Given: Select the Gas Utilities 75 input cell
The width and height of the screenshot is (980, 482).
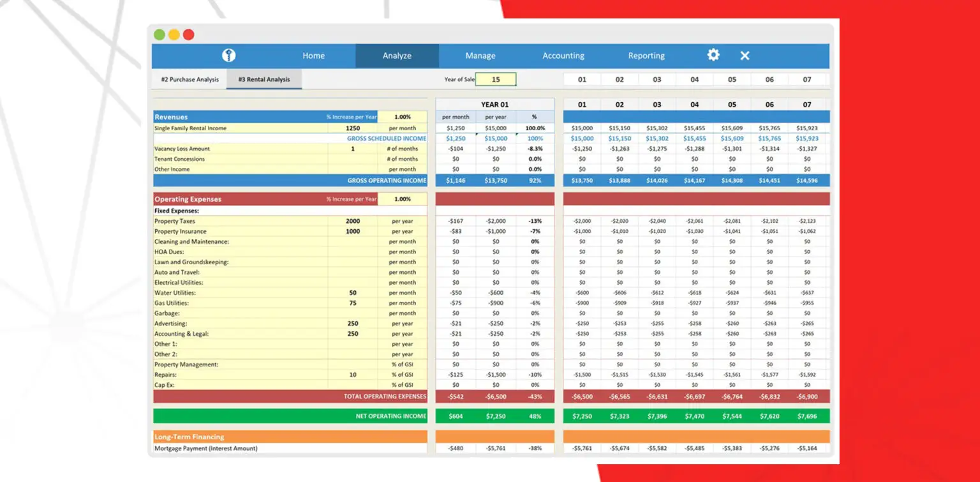Looking at the screenshot, I should (x=353, y=303).
